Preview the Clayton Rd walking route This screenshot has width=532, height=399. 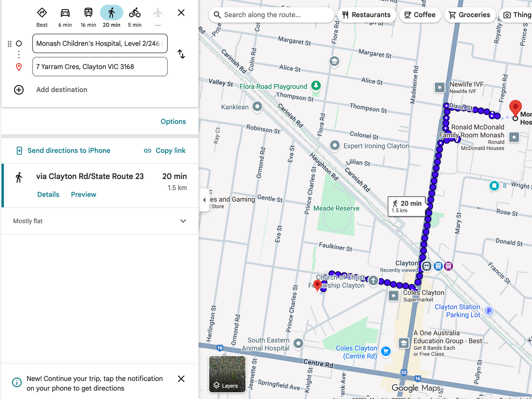click(x=83, y=194)
